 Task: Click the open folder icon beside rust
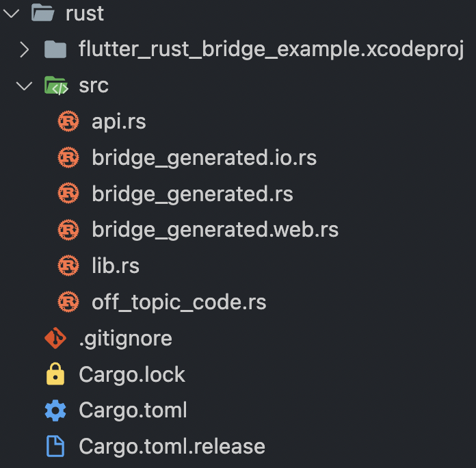[42, 14]
